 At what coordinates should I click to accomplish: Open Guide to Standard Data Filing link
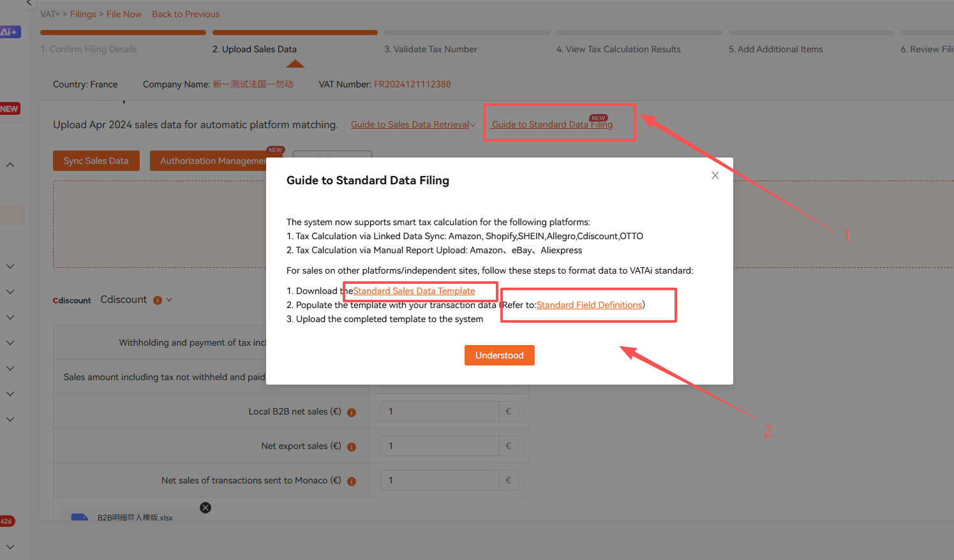[x=552, y=124]
